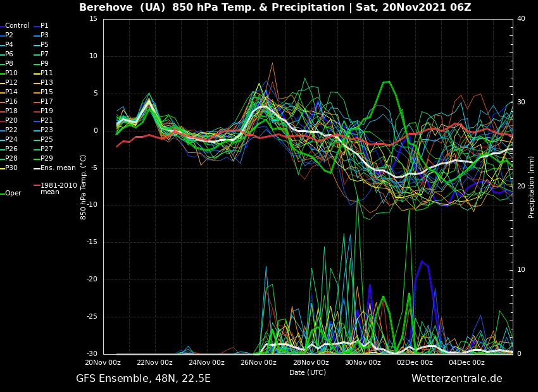Image resolution: width=538 pixels, height=392 pixels.
Task: Select the Ens. mean legend label
Action: click(x=58, y=168)
